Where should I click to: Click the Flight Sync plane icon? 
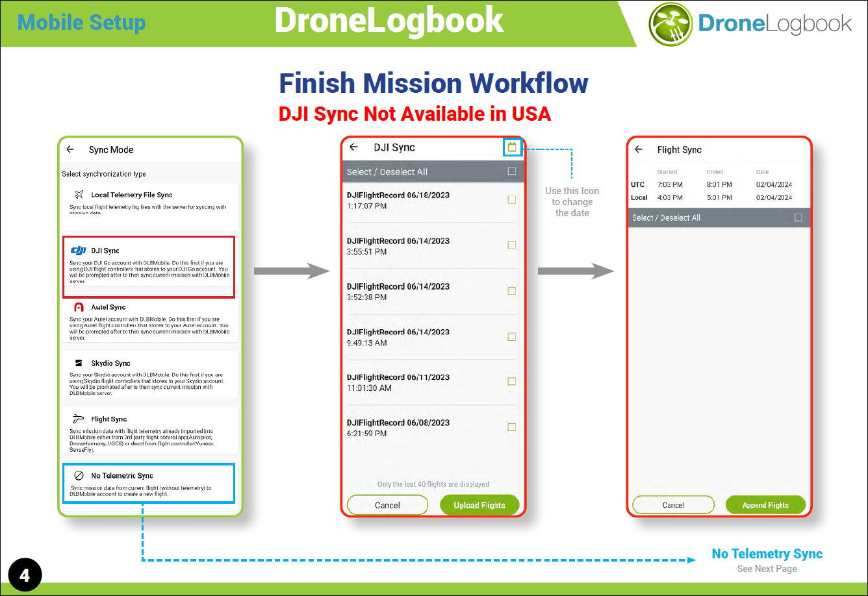tap(79, 419)
